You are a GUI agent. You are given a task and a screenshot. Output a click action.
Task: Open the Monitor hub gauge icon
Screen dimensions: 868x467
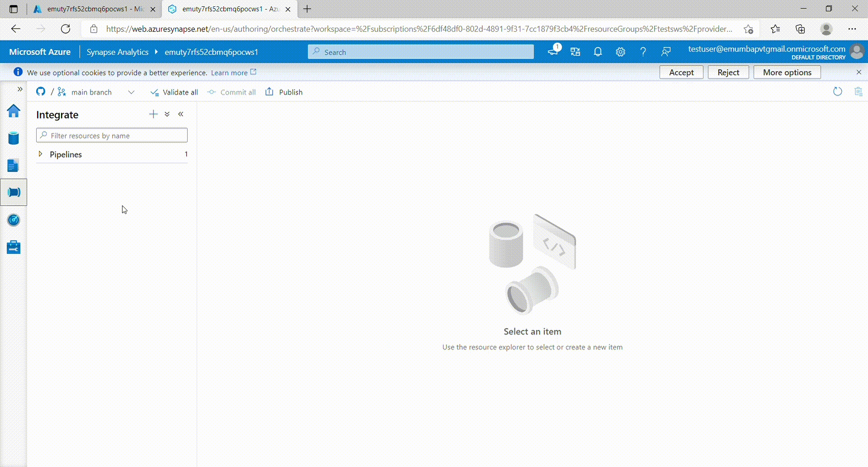(x=14, y=220)
